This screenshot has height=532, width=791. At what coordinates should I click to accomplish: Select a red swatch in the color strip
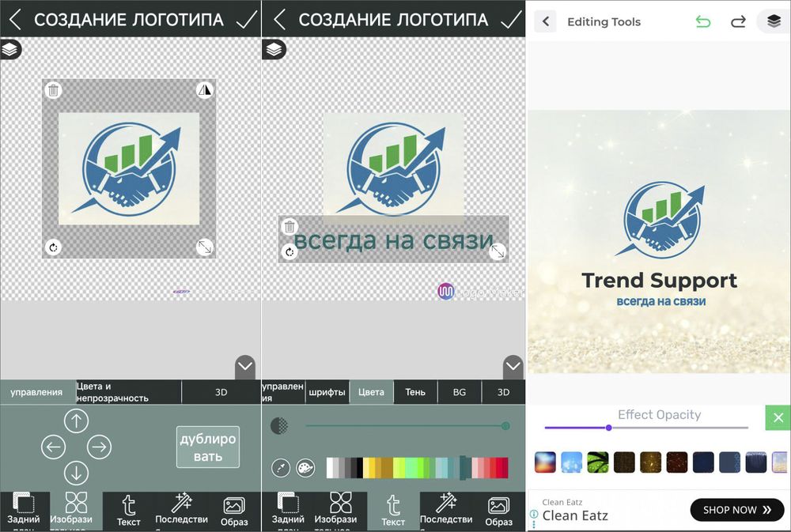(501, 468)
